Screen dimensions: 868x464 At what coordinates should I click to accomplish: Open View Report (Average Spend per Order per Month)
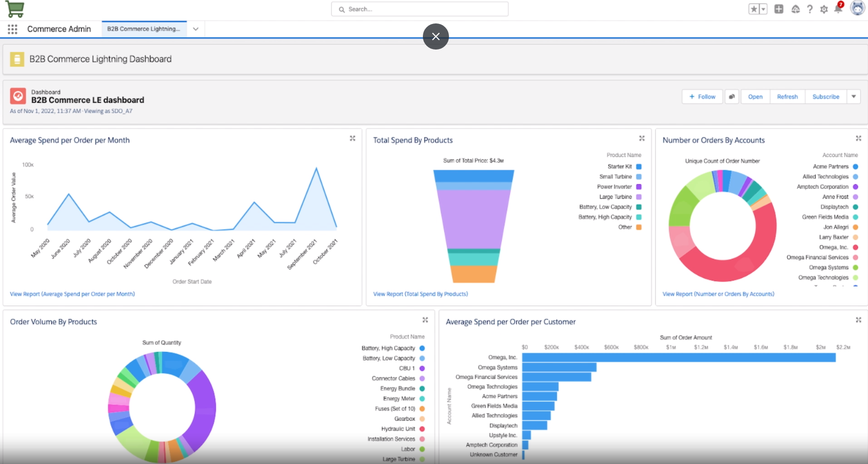72,294
